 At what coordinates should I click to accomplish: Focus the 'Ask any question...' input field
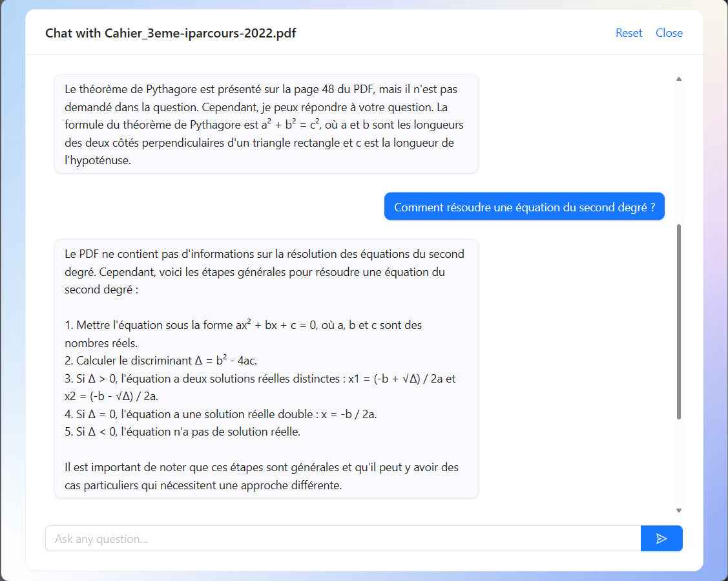(342, 538)
